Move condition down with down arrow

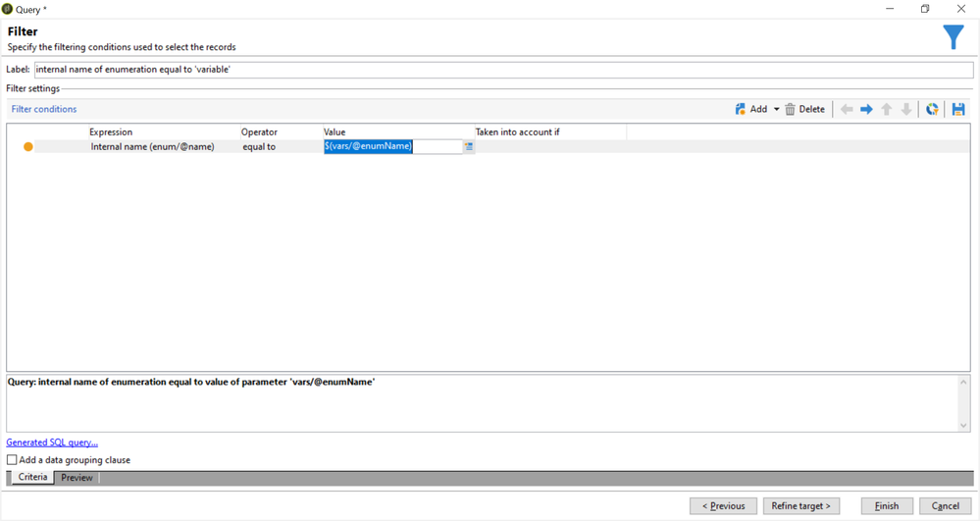point(906,110)
